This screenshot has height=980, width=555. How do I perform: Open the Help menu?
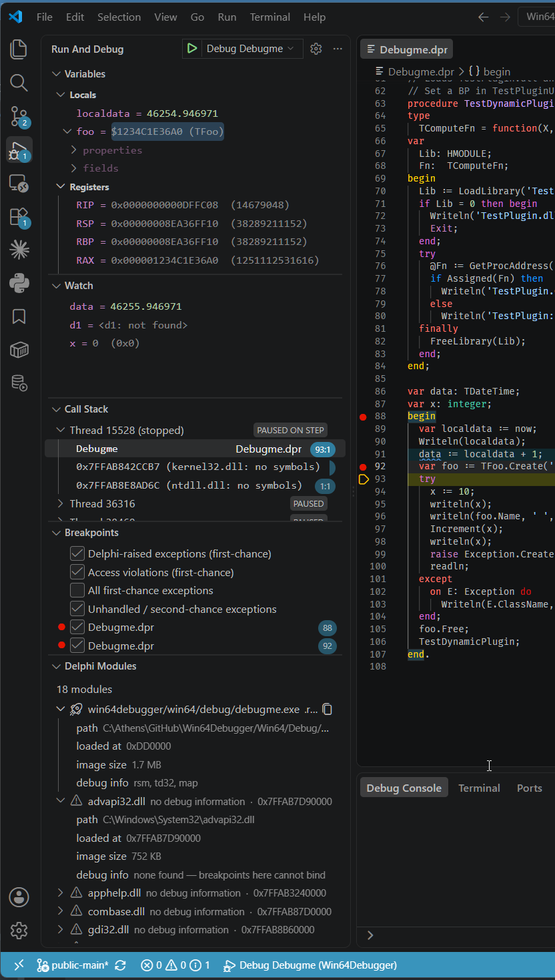314,17
